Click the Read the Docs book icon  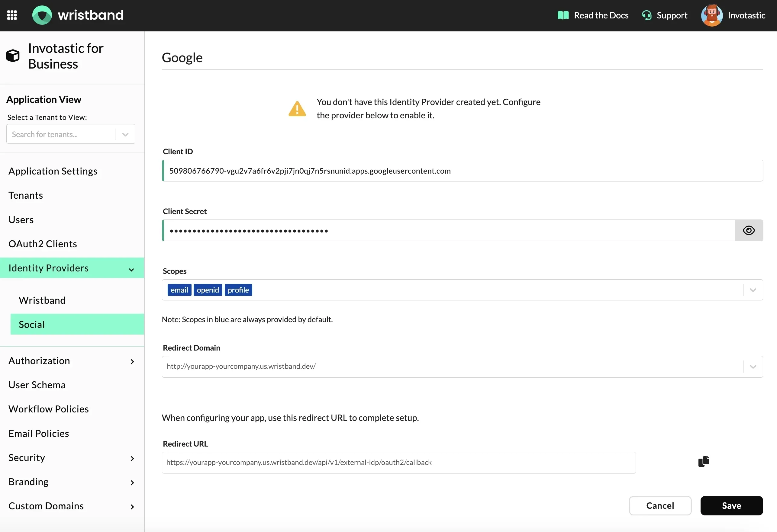point(563,15)
